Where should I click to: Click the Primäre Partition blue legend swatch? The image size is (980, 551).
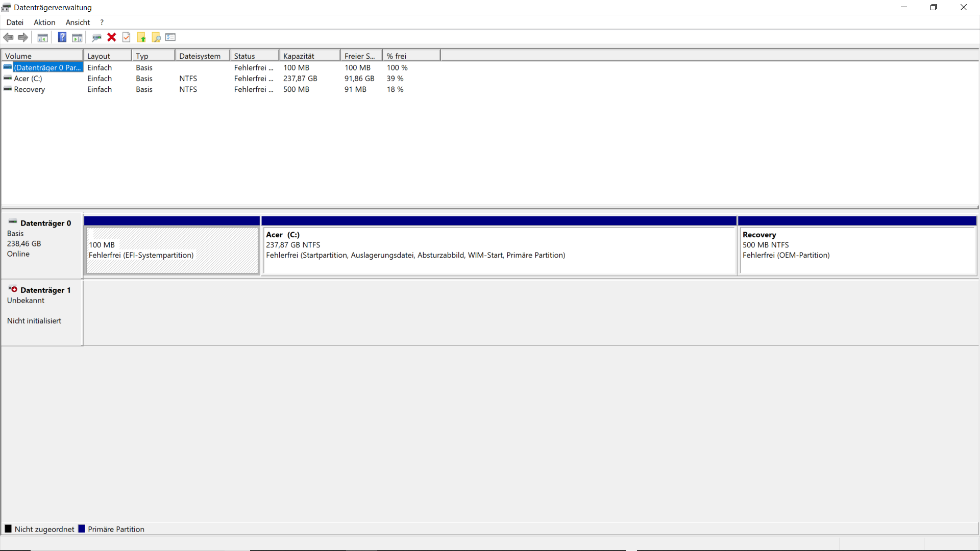click(x=82, y=529)
